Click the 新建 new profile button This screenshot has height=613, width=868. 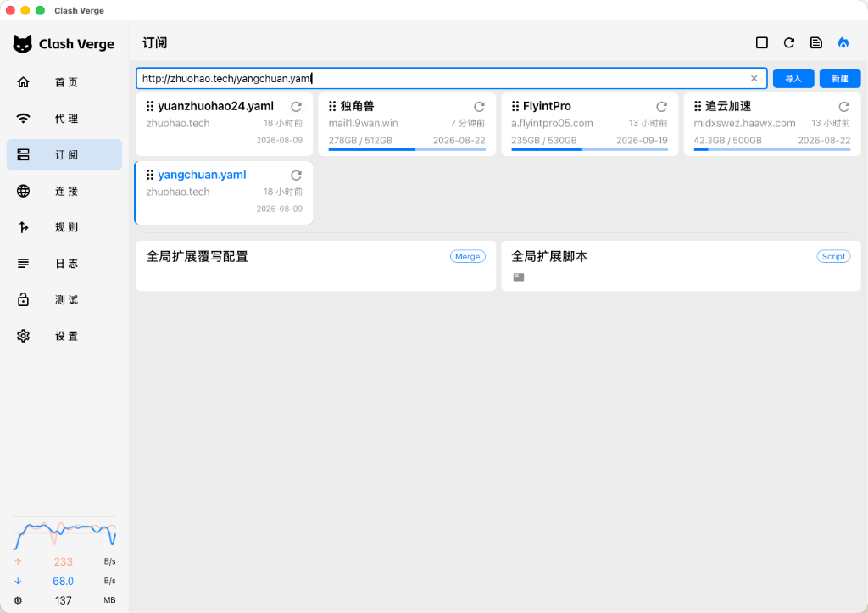840,79
